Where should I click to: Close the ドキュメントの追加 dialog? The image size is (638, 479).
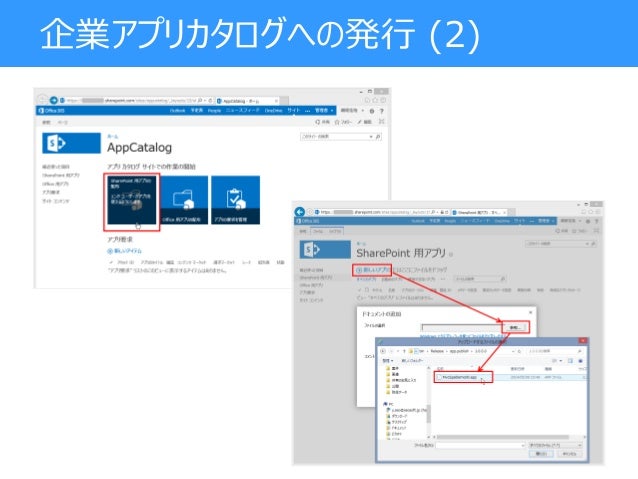530,313
